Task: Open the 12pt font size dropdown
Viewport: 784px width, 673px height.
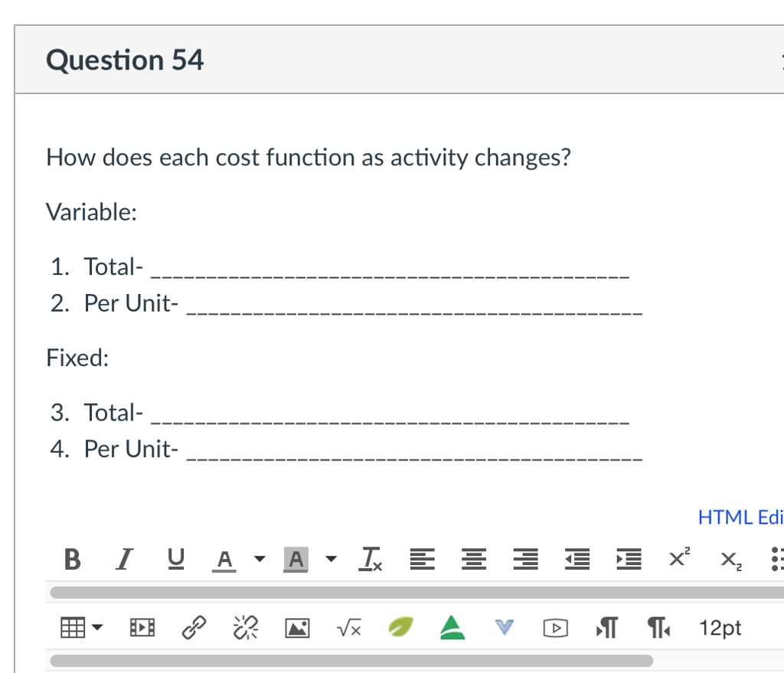Action: [719, 627]
